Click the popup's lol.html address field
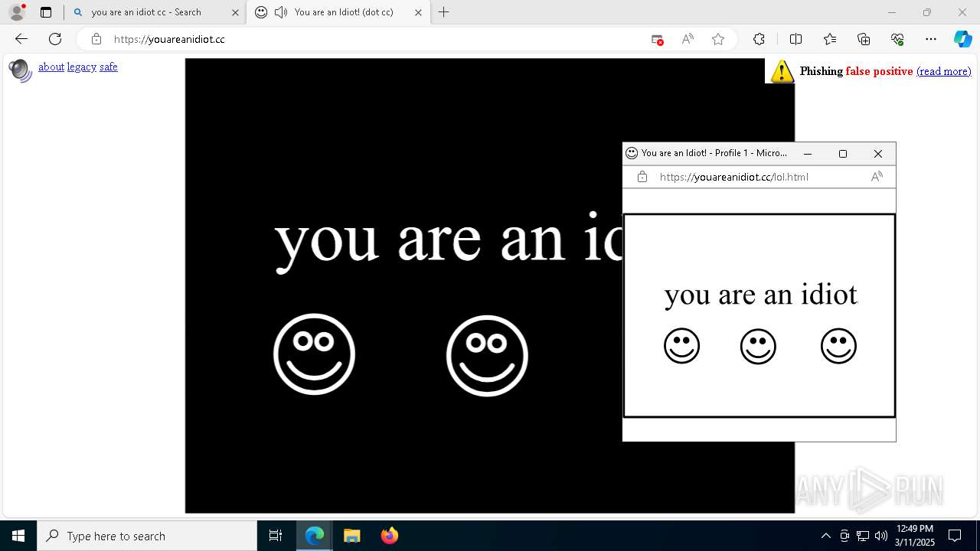The height and width of the screenshot is (551, 980). pos(733,177)
